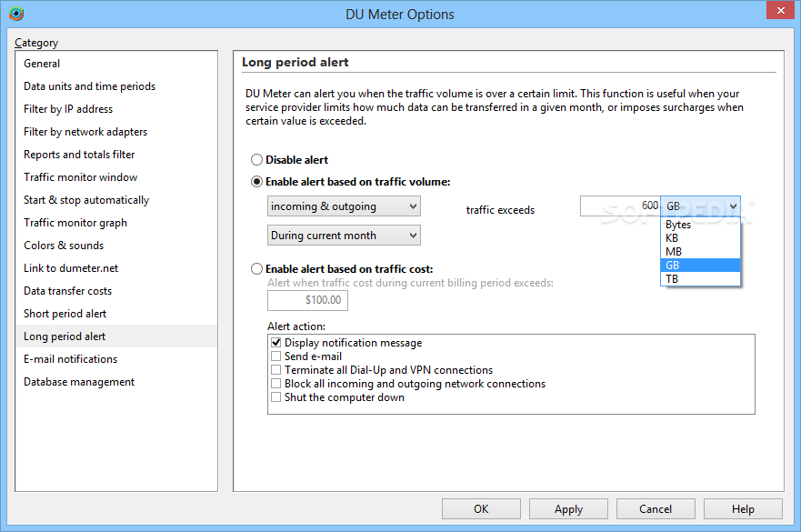Enable Shut the computer down checkbox
The width and height of the screenshot is (801, 532).
point(275,397)
